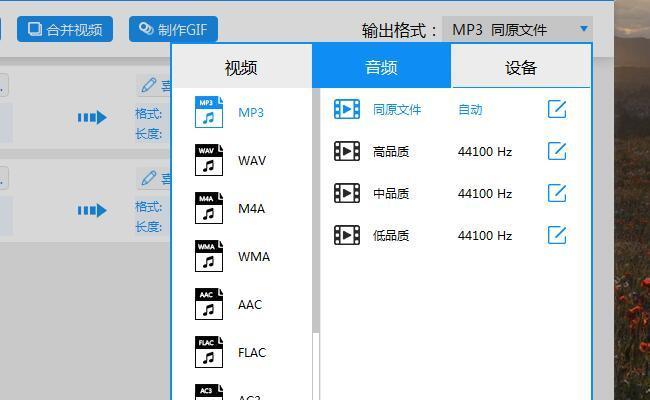Select the 中品质 preset
650x400 pixels.
pos(391,194)
